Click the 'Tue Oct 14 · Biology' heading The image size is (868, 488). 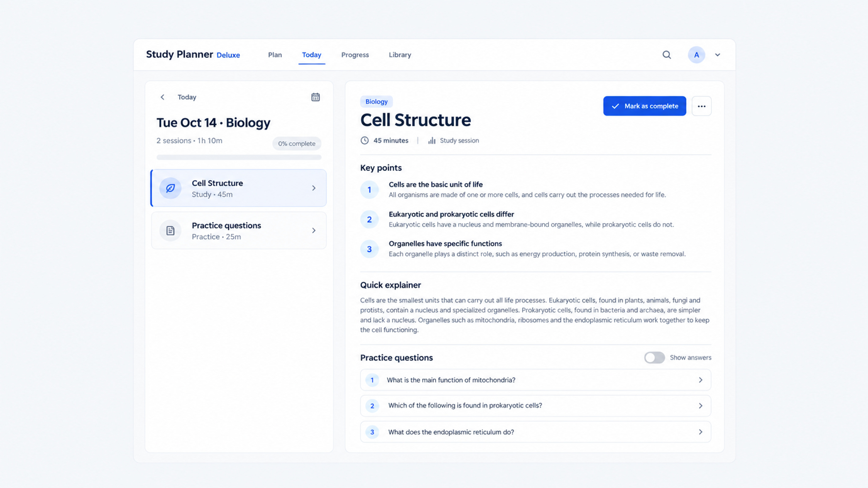coord(213,123)
